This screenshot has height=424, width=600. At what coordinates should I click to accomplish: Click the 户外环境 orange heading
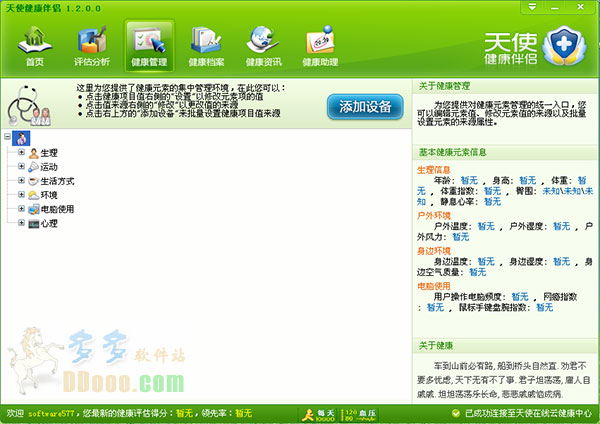point(434,216)
